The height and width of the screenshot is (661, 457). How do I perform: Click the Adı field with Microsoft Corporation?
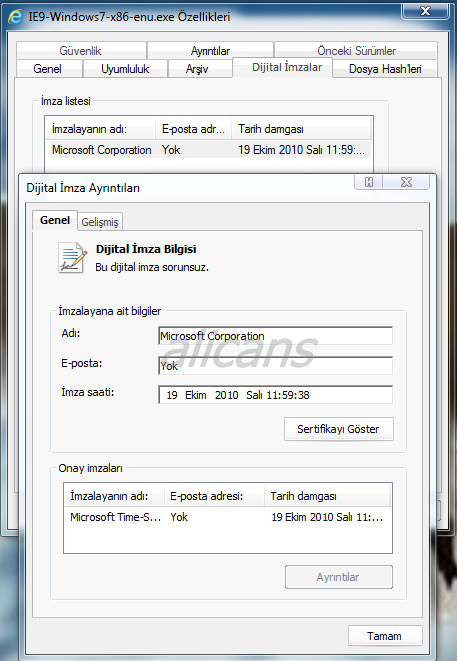pyautogui.click(x=275, y=336)
